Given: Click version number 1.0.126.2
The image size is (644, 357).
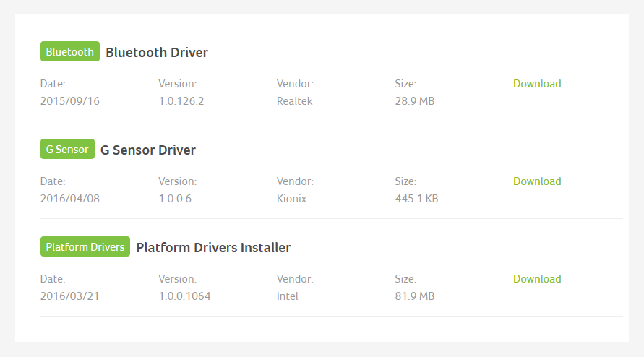Looking at the screenshot, I should (181, 101).
